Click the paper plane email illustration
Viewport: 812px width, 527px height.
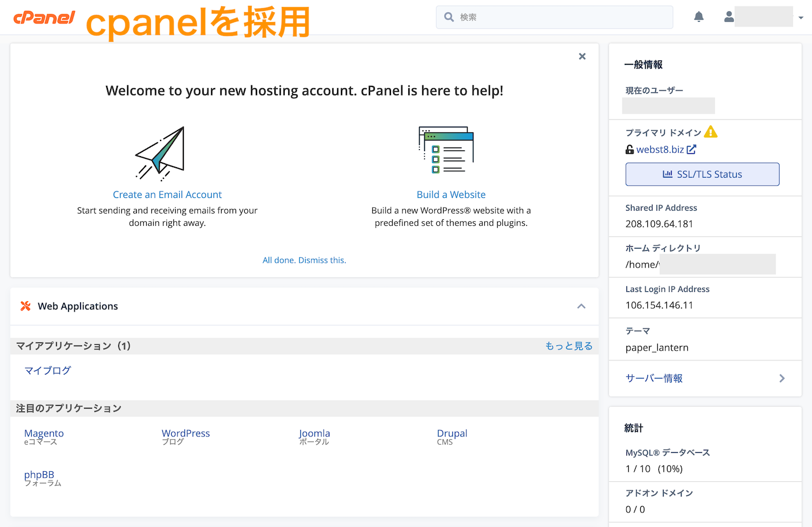coord(160,154)
